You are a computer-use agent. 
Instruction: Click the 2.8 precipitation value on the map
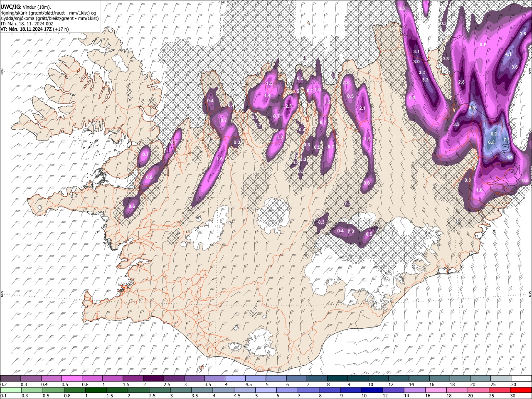coord(461,82)
